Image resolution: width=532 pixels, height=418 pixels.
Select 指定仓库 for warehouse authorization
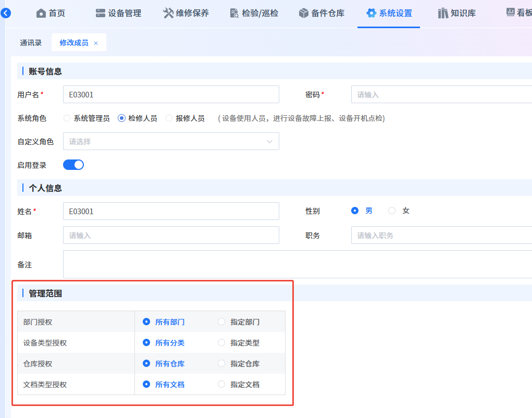(x=221, y=364)
